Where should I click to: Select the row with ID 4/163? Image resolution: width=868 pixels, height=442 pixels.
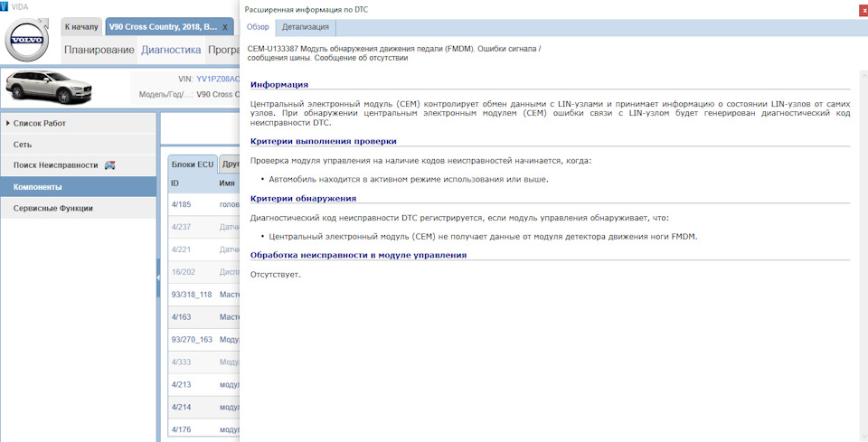tap(203, 317)
